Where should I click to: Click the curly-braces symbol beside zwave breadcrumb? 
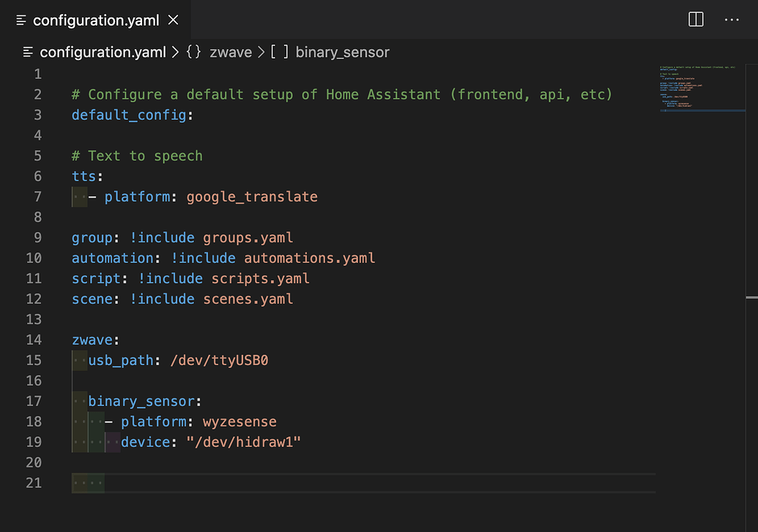coord(194,52)
